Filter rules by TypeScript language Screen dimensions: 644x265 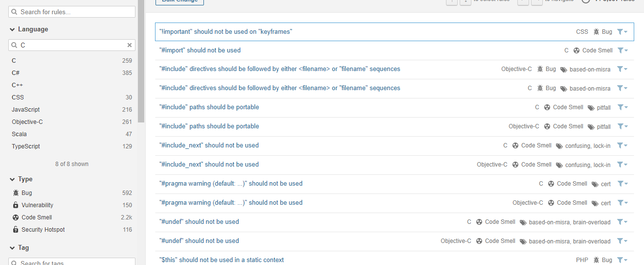pos(26,146)
